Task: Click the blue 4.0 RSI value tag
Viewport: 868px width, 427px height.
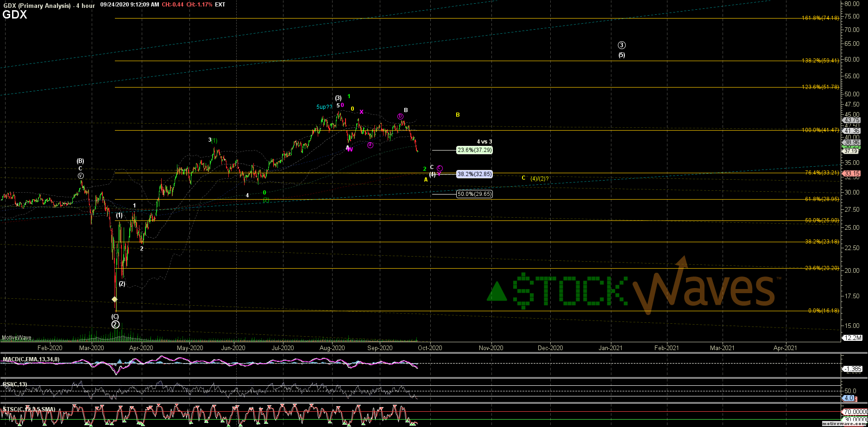Action: click(x=849, y=398)
